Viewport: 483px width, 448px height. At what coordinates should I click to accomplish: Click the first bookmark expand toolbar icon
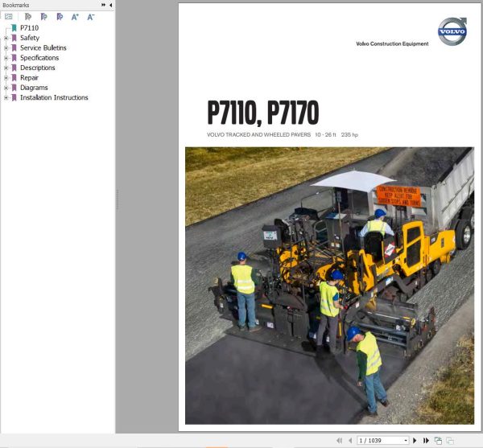tap(28, 17)
